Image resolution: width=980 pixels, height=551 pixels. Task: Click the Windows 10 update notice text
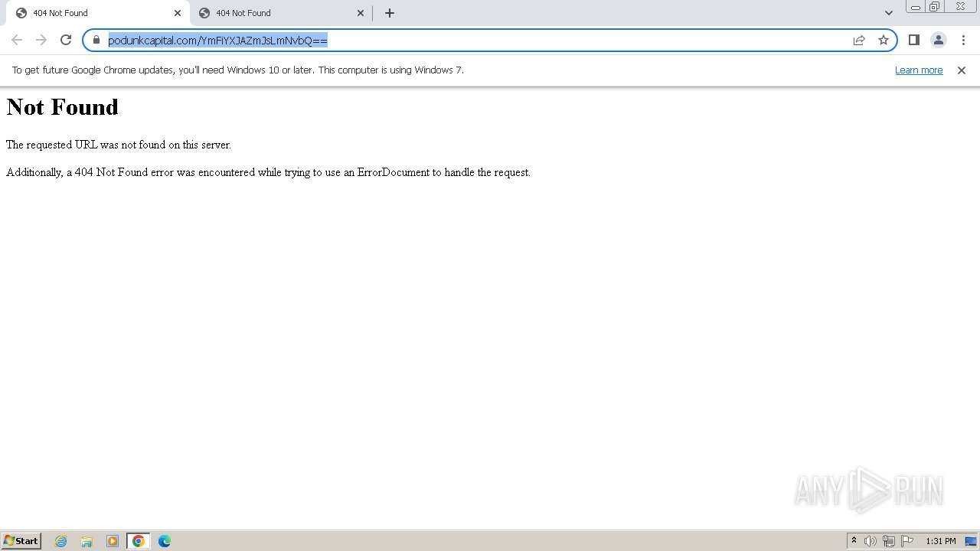pyautogui.click(x=238, y=70)
